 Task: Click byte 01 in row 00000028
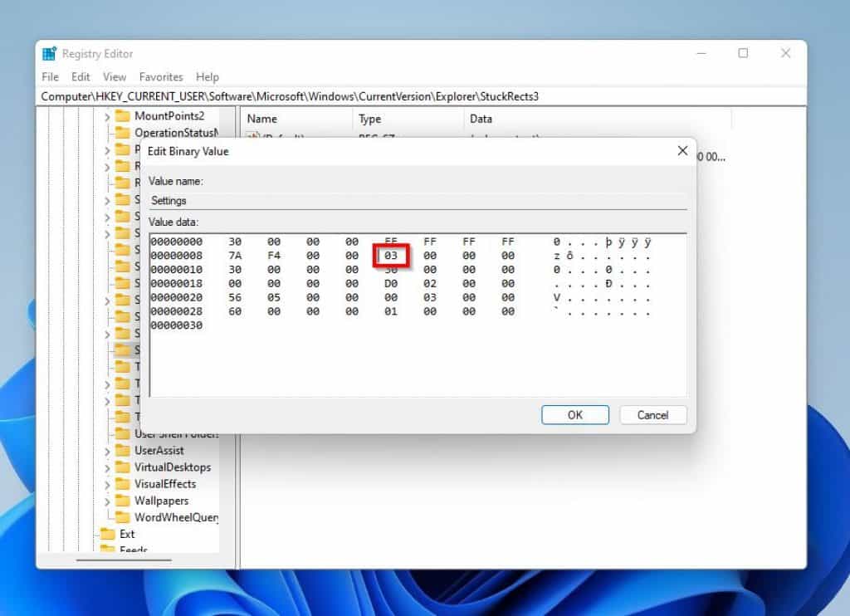point(391,312)
